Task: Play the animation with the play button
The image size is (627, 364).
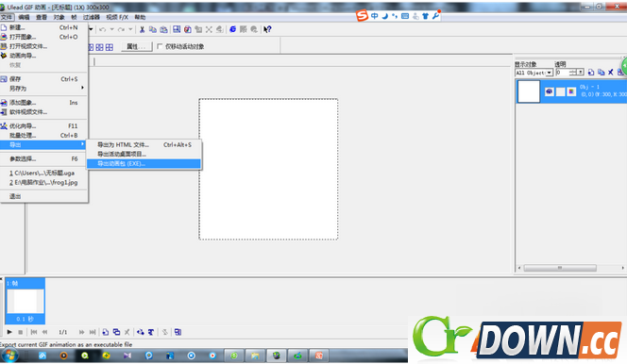Action: click(x=9, y=332)
